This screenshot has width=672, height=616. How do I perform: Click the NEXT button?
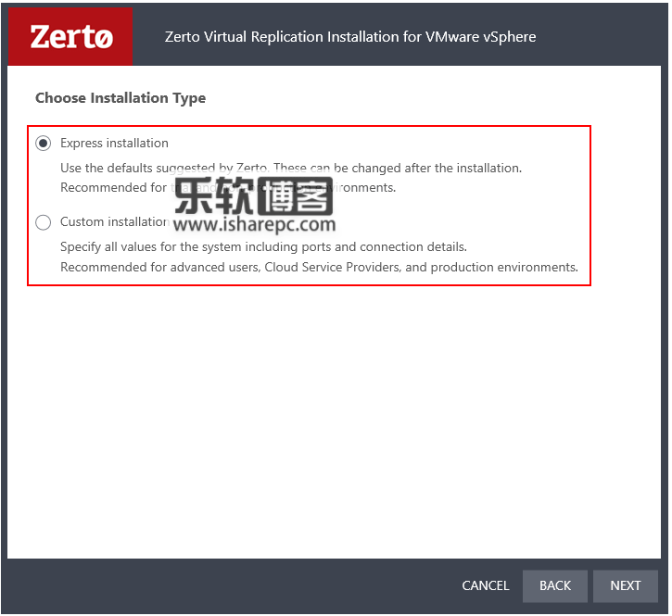pos(626,585)
